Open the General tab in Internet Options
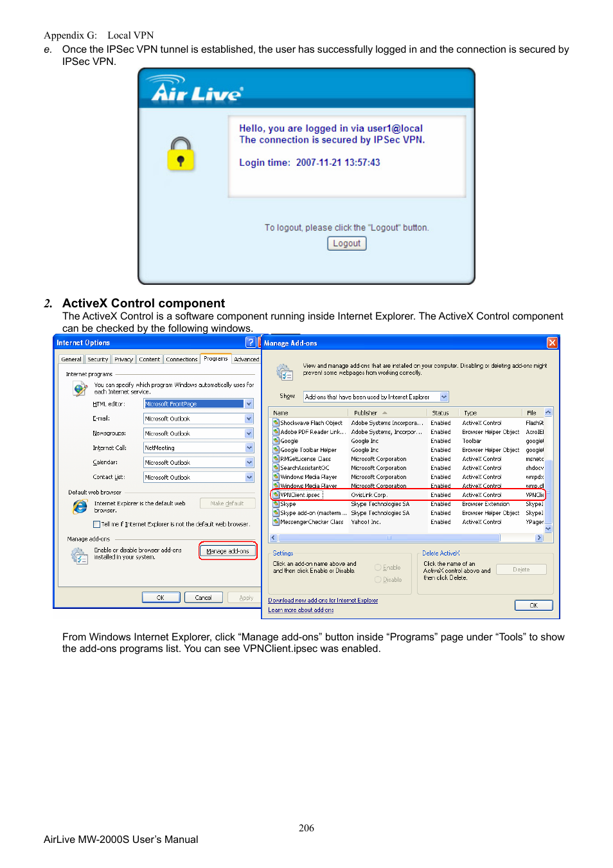The image size is (613, 868). tap(71, 359)
